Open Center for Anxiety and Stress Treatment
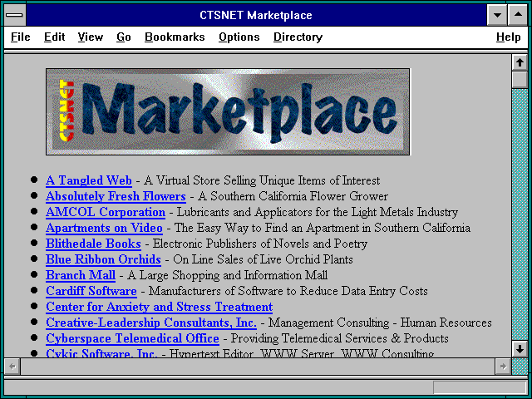Screen dimensions: 532x399 pyautogui.click(x=159, y=307)
